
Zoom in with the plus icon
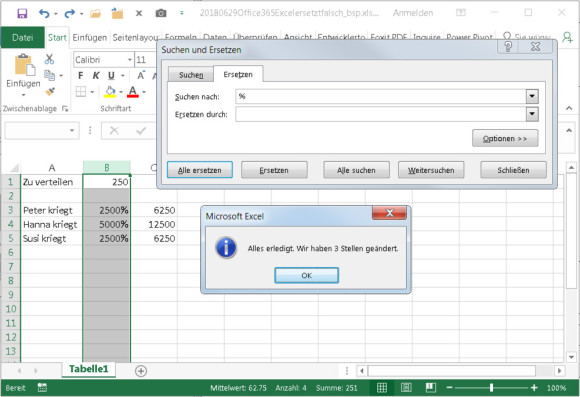pos(534,388)
